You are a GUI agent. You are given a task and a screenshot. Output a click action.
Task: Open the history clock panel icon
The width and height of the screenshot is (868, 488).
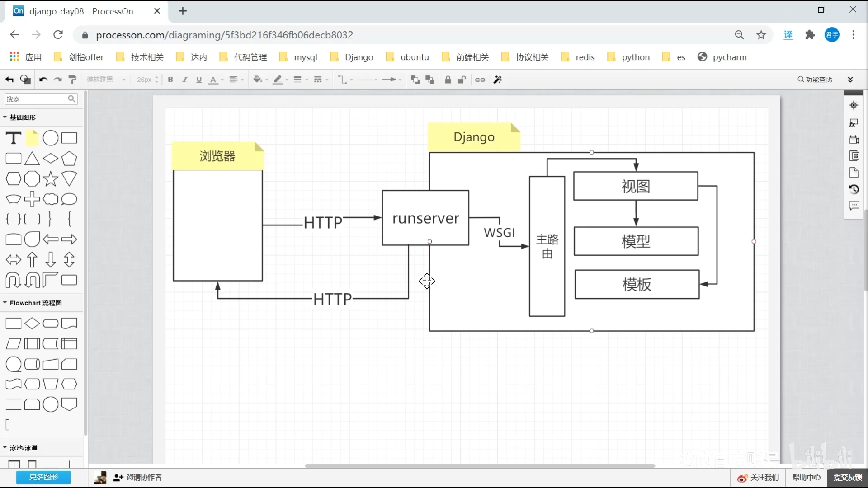point(854,189)
